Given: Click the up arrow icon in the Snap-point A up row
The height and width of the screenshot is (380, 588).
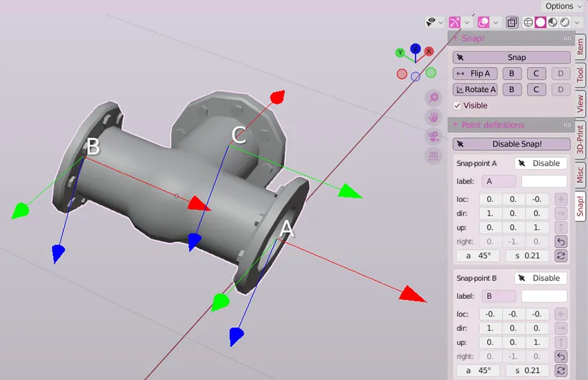Looking at the screenshot, I should [x=561, y=228].
